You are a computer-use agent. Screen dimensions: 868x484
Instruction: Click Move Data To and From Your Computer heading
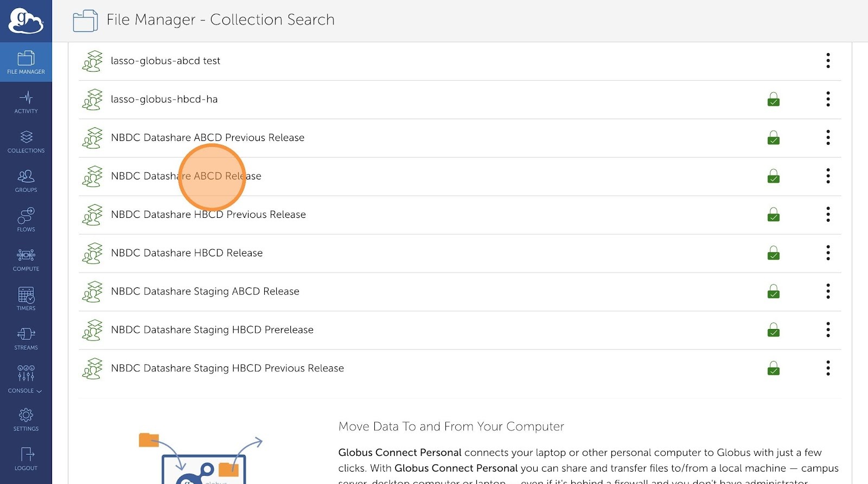coord(451,427)
